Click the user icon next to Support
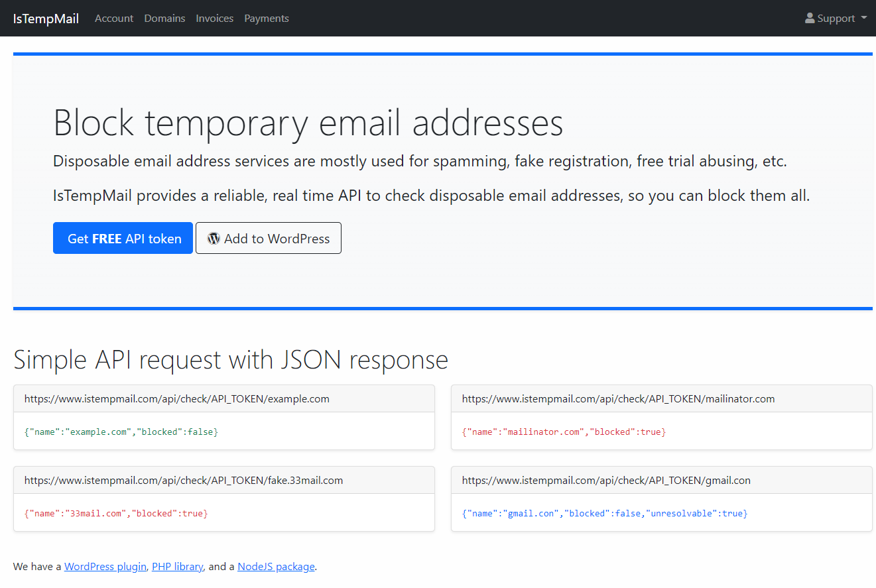Viewport: 876px width, 588px height. point(810,19)
